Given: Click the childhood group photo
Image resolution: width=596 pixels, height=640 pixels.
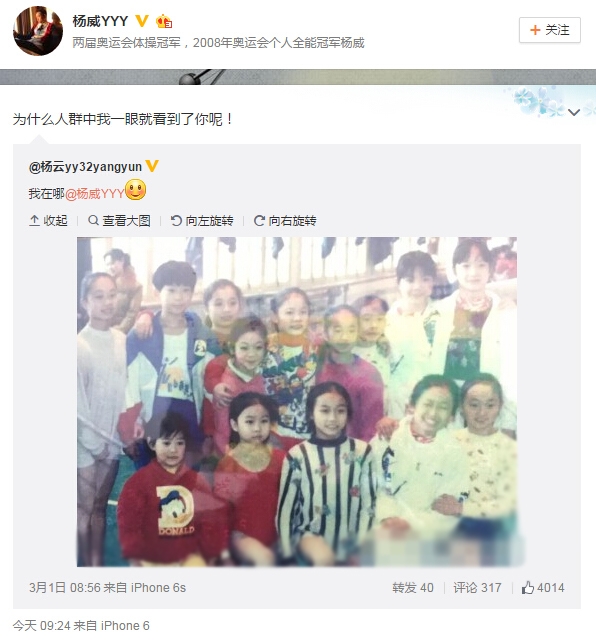Looking at the screenshot, I should tap(297, 402).
